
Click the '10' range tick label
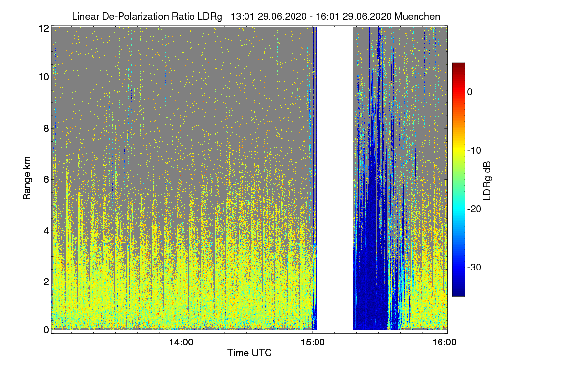coord(43,77)
